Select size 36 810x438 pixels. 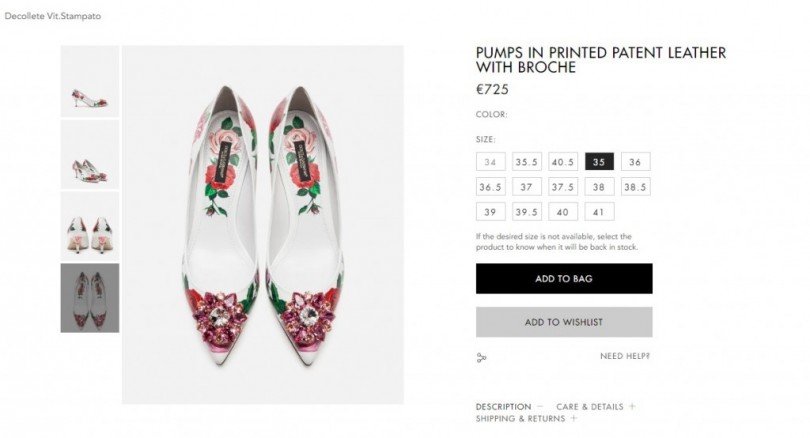point(635,162)
